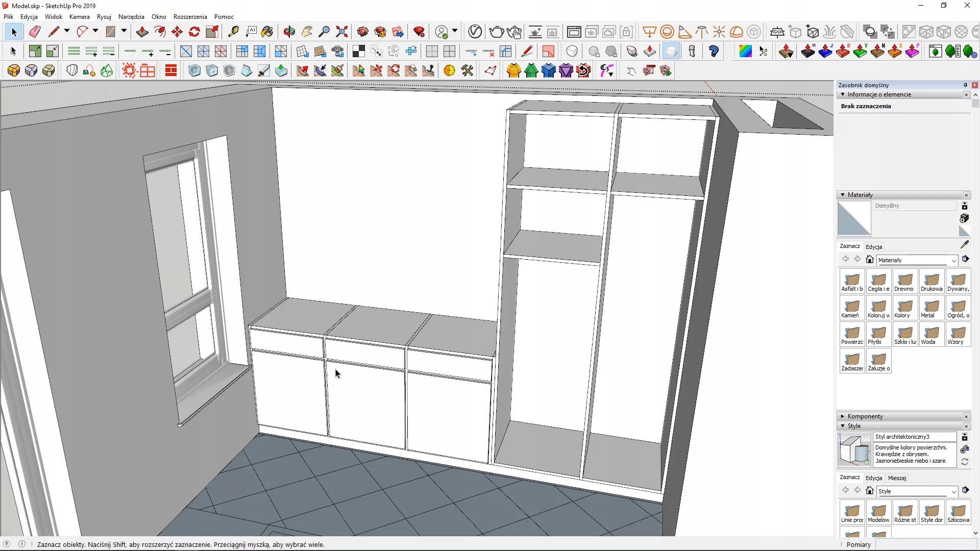The image size is (980, 551).
Task: Toggle secondary selection pane in Materials
Action: [x=964, y=206]
